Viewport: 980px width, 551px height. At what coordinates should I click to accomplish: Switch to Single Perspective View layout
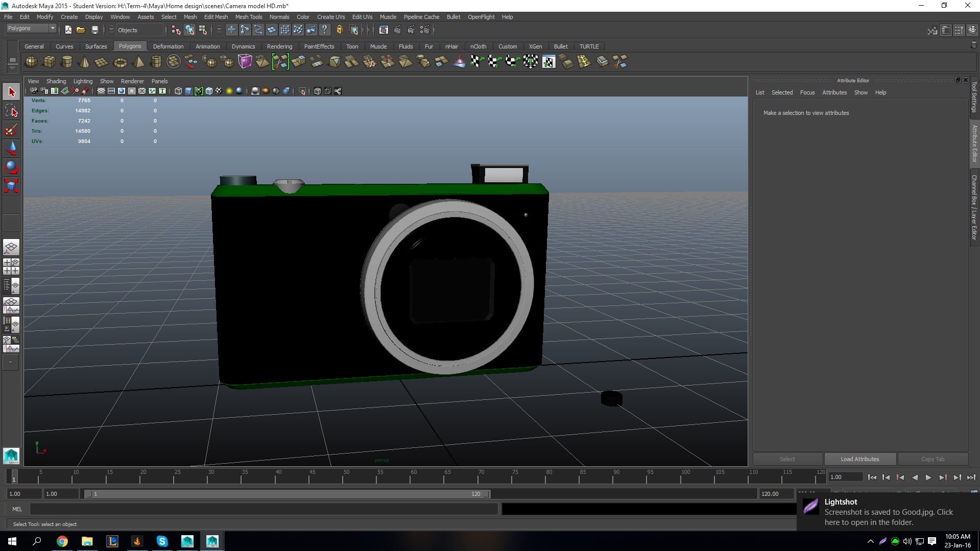[x=11, y=248]
